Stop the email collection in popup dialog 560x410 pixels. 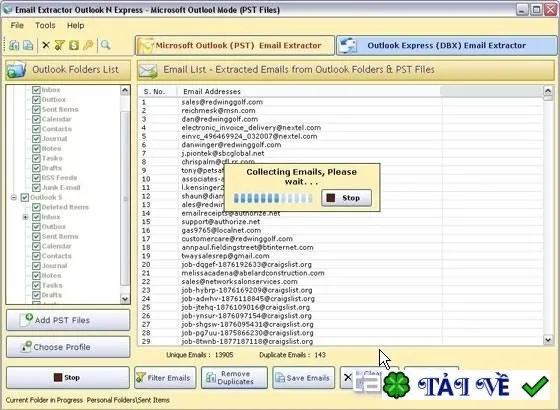[346, 198]
